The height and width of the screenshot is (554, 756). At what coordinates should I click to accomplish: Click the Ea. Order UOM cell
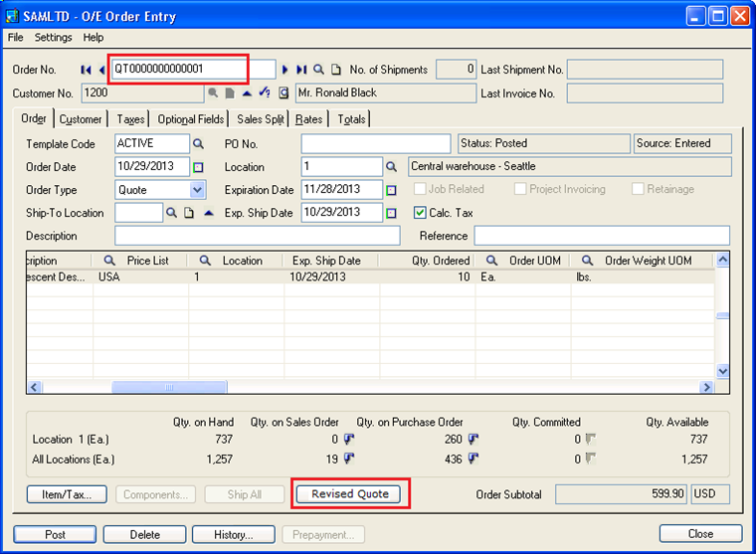tap(523, 277)
